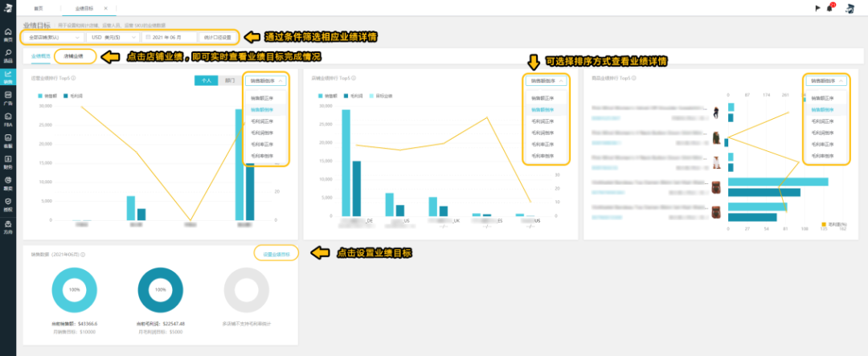Select the 个人 toggle button
The height and width of the screenshot is (356, 868).
[206, 80]
